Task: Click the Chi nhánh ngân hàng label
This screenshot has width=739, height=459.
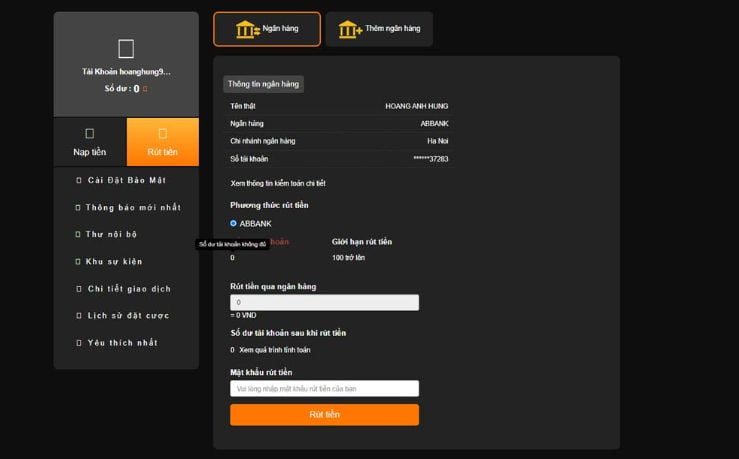Action: click(263, 141)
